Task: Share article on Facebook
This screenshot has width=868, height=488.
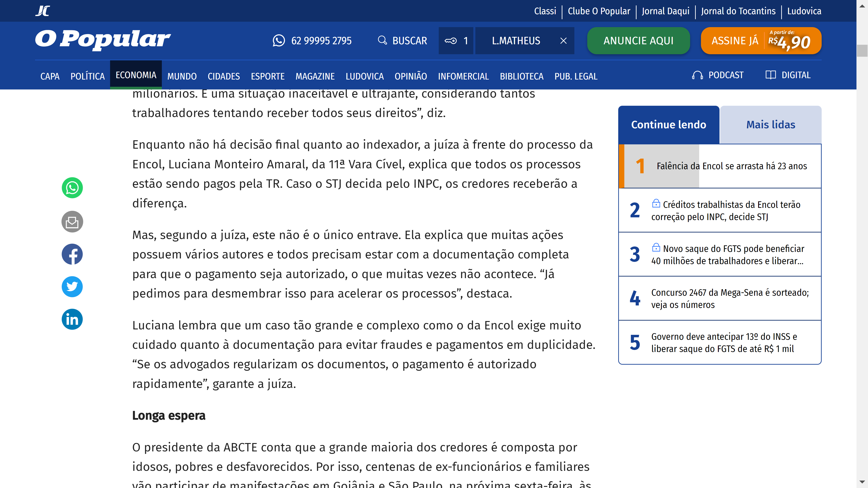Action: [x=72, y=254]
